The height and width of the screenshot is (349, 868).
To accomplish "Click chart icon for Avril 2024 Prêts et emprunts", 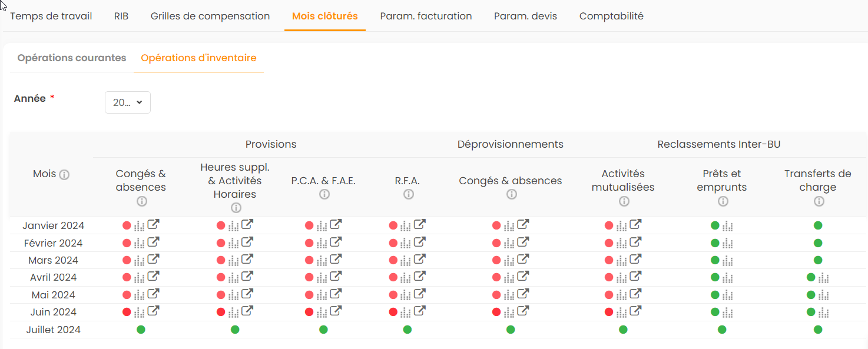I will click(728, 278).
